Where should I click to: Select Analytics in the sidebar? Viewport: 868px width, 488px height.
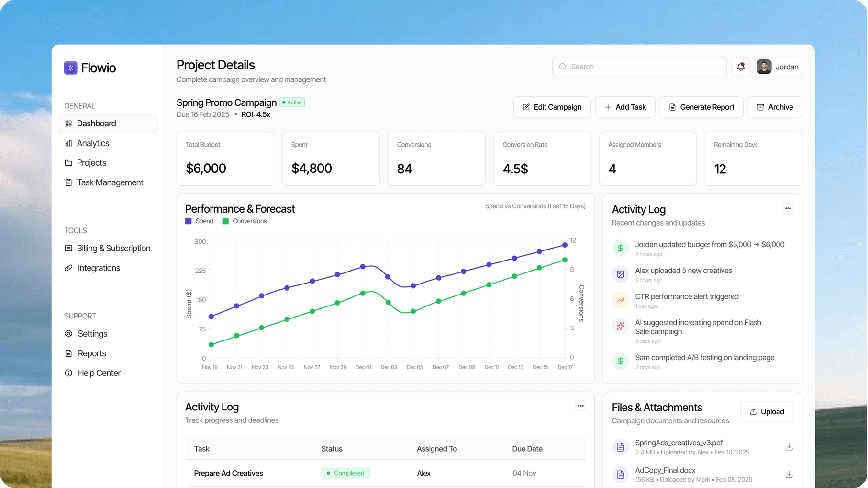tap(93, 143)
